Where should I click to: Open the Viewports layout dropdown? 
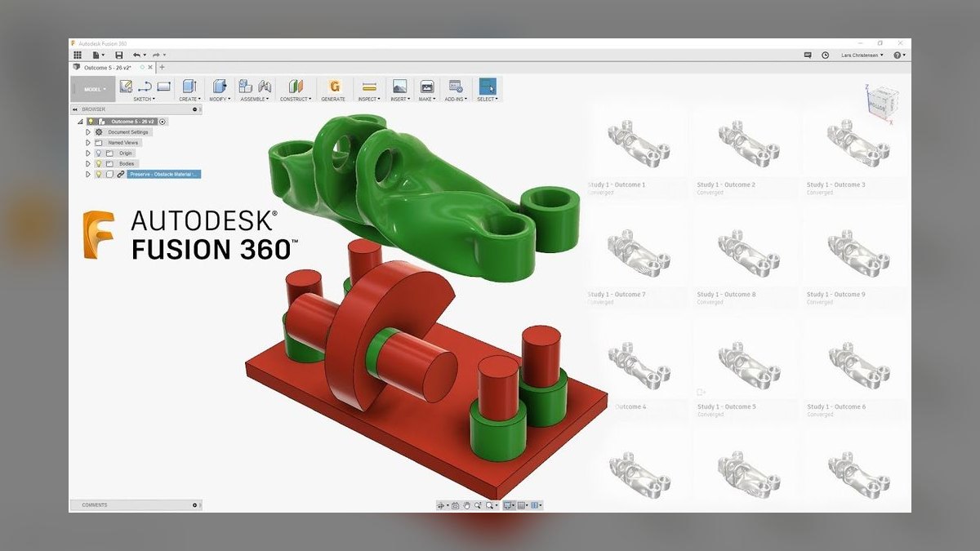pyautogui.click(x=537, y=505)
